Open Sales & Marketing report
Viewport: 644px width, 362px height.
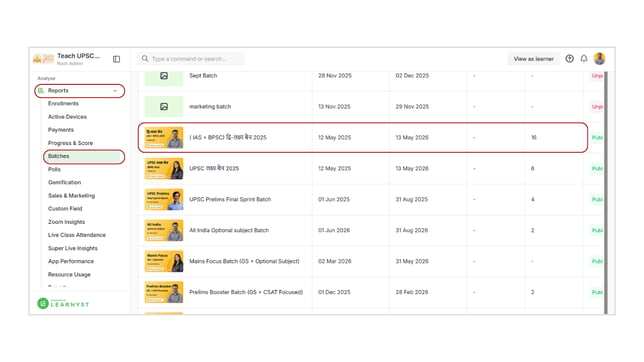(71, 196)
